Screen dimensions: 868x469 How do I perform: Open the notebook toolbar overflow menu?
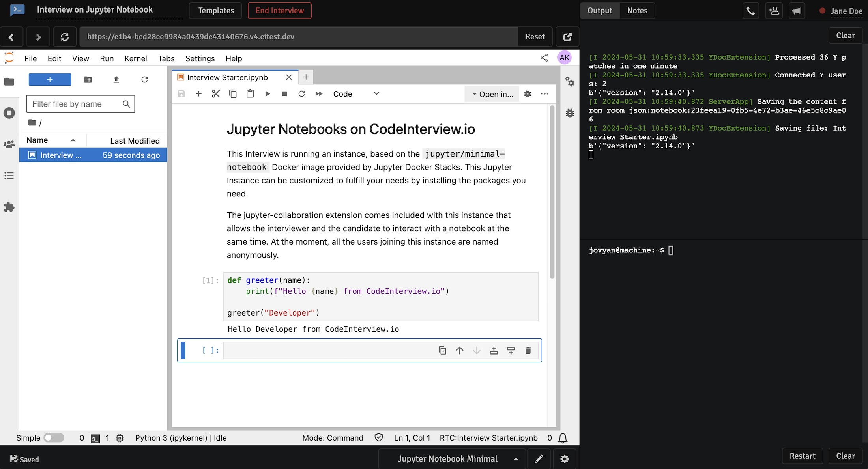coord(545,94)
